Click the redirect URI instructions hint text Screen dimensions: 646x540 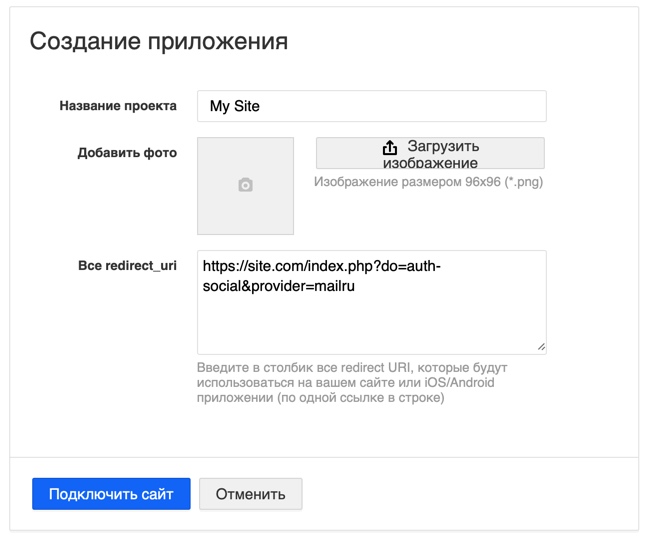[345, 382]
